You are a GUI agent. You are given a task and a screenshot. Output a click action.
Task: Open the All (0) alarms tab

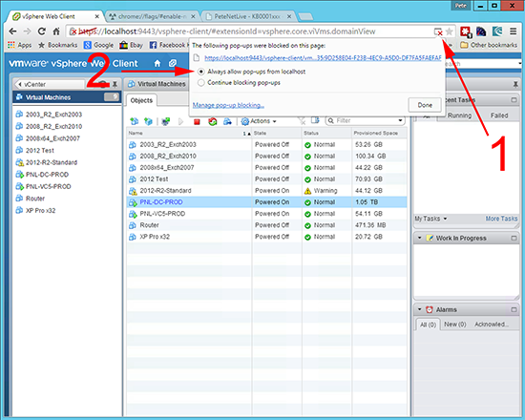click(x=428, y=325)
